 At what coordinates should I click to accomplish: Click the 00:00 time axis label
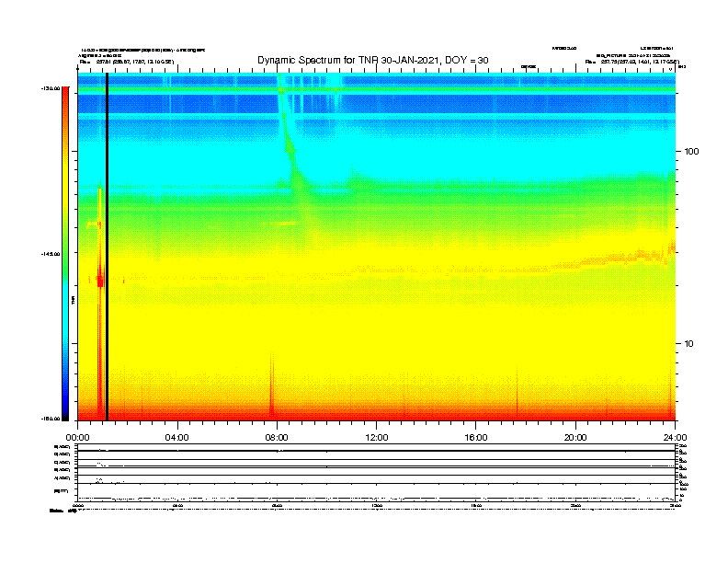(77, 438)
